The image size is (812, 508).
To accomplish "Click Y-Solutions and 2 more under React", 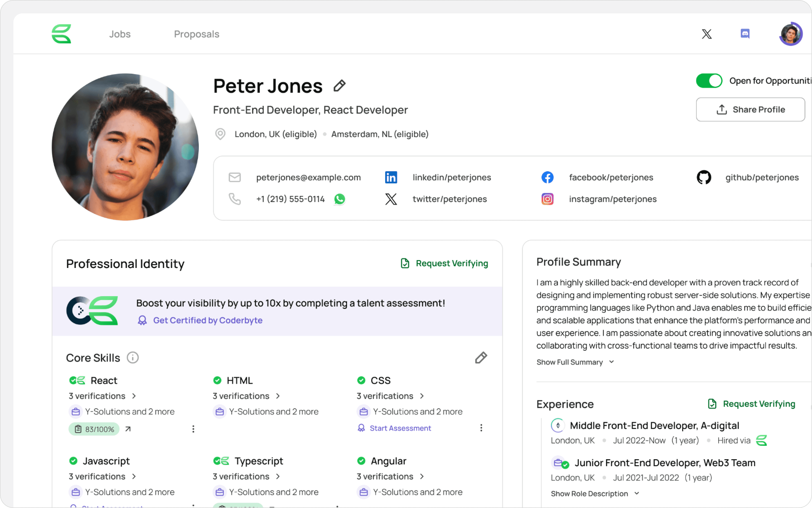I will [122, 411].
